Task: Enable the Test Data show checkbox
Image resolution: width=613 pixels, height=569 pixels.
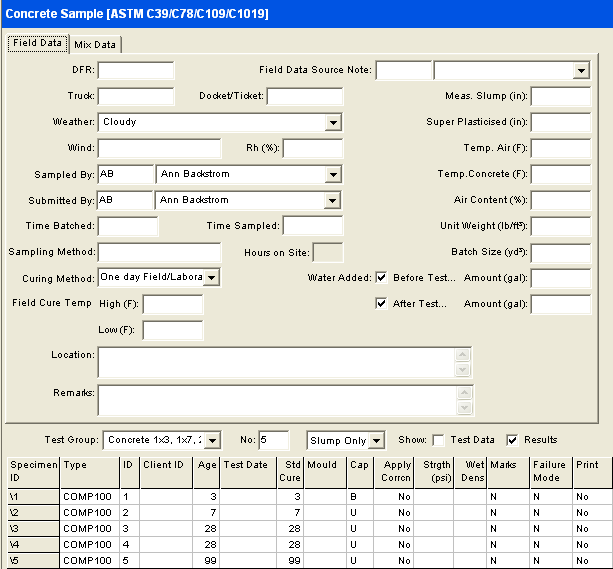Action: (x=438, y=440)
